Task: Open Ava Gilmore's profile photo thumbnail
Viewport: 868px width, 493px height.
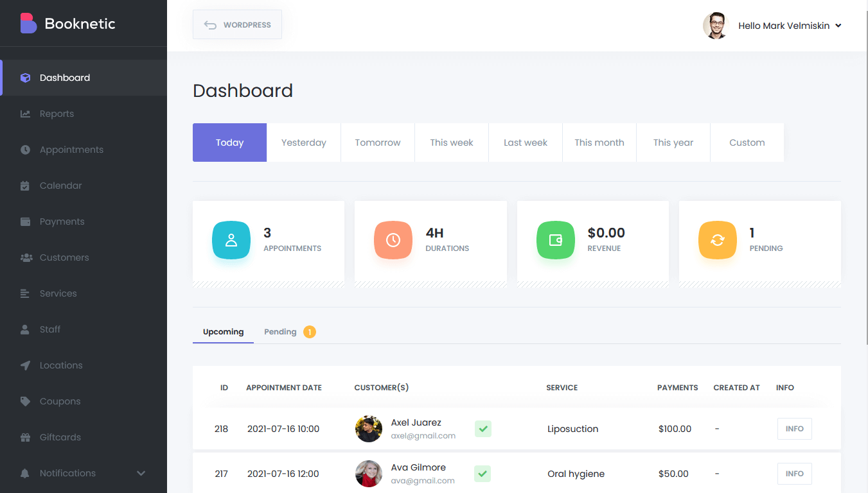Action: tap(368, 473)
